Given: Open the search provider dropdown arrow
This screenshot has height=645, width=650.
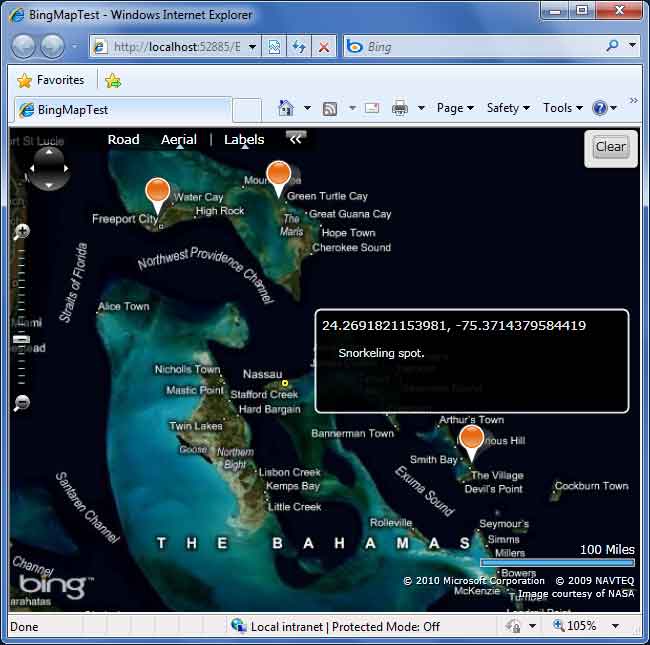Looking at the screenshot, I should [633, 45].
